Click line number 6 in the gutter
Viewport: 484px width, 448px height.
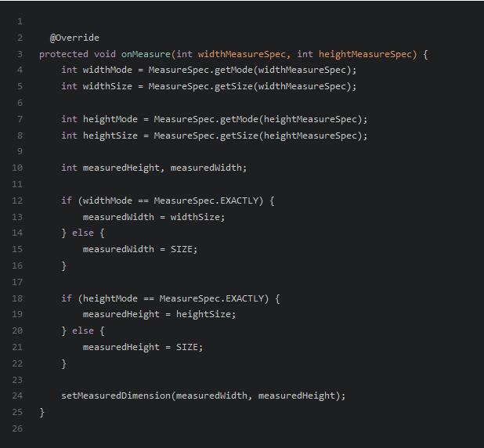coord(20,103)
